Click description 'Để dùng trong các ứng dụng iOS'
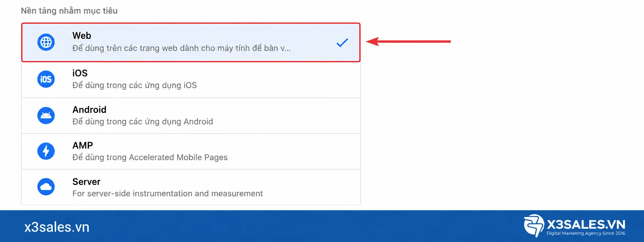Image resolution: width=644 pixels, height=242 pixels. (x=135, y=85)
